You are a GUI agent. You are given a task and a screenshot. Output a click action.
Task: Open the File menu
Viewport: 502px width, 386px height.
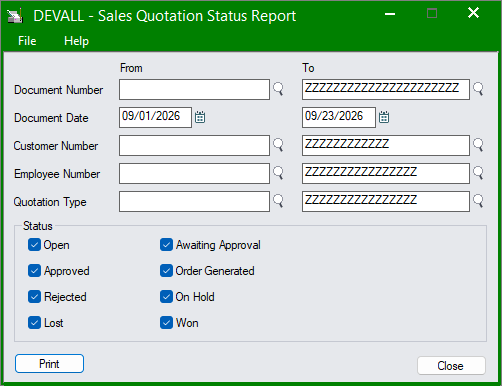point(27,41)
